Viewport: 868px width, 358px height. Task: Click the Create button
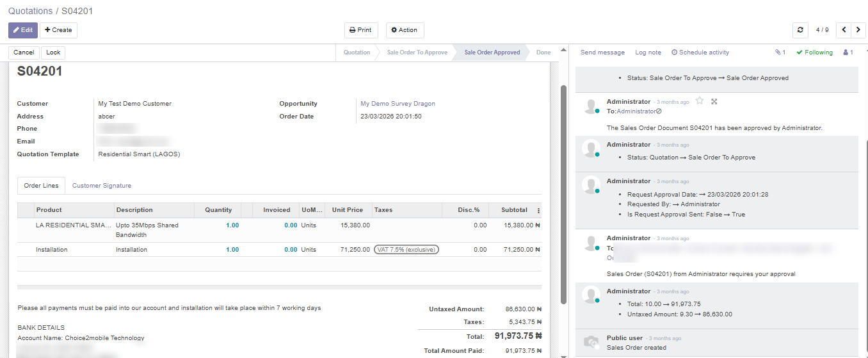click(x=58, y=30)
